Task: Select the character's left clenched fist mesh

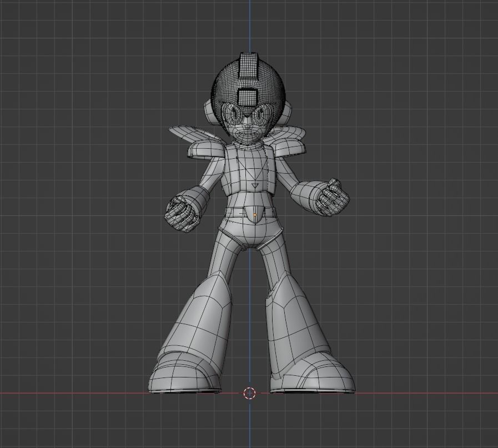Action: 333,197
